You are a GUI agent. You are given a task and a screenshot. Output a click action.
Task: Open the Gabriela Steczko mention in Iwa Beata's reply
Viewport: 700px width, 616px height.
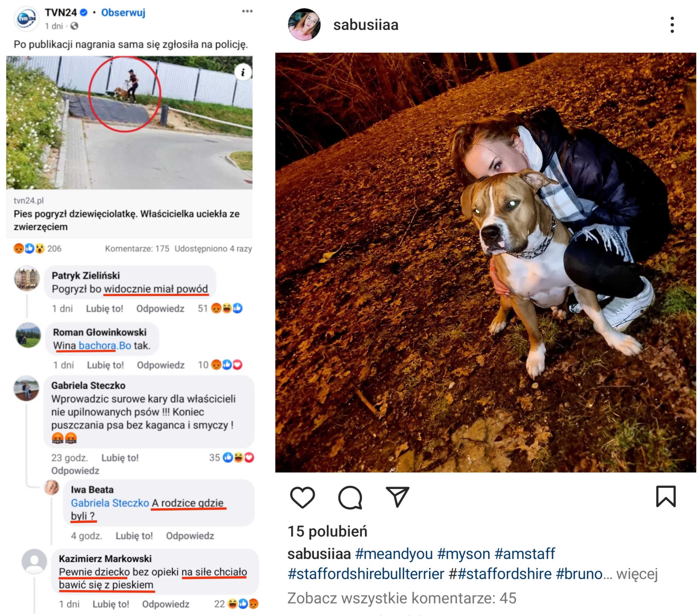pos(110,503)
